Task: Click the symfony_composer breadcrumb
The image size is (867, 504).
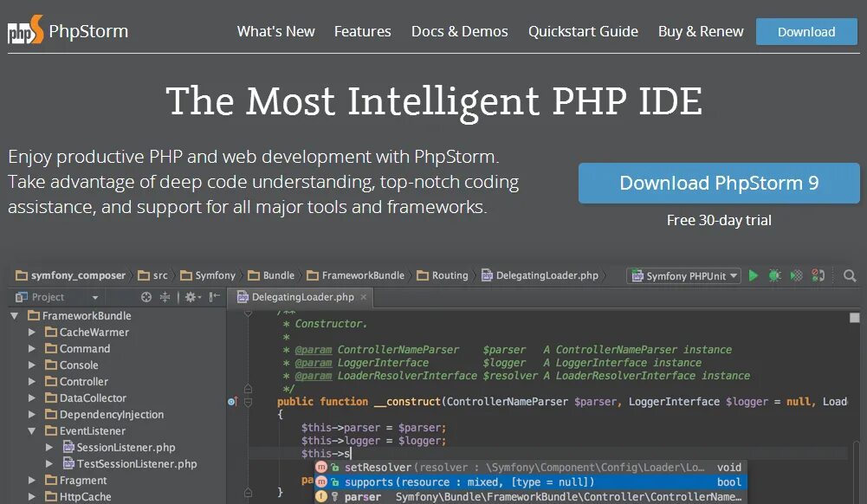Action: (71, 275)
